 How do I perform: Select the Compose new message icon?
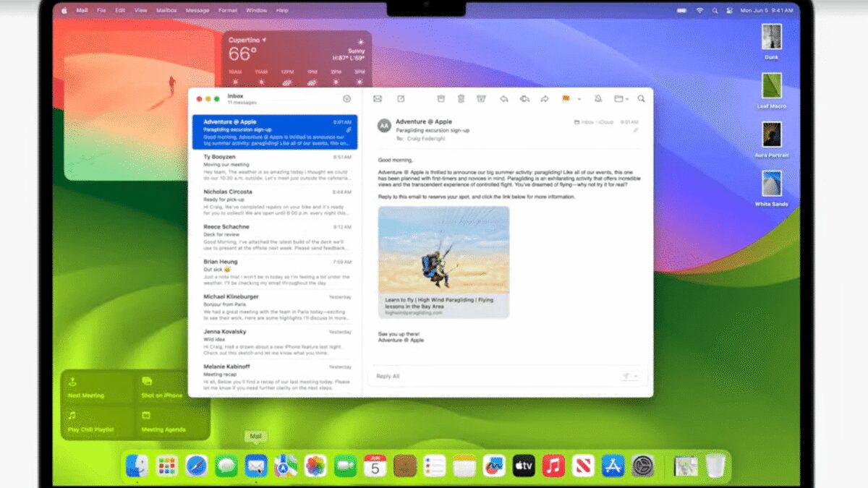401,99
